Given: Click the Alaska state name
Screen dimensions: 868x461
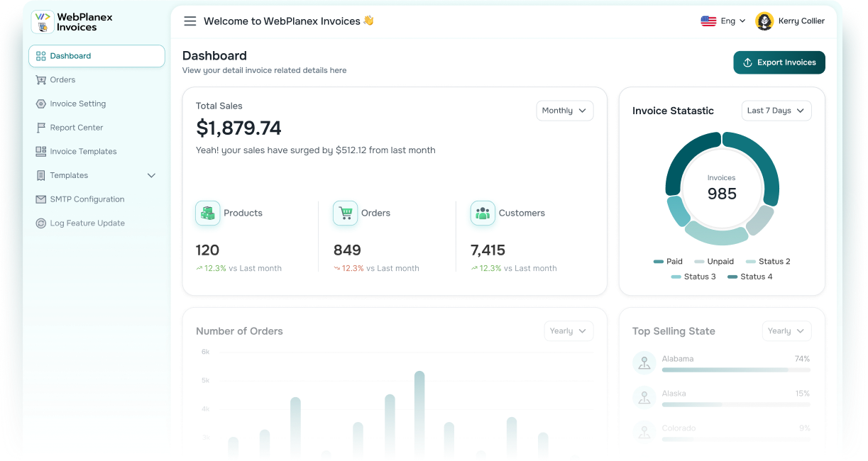Looking at the screenshot, I should coord(674,394).
